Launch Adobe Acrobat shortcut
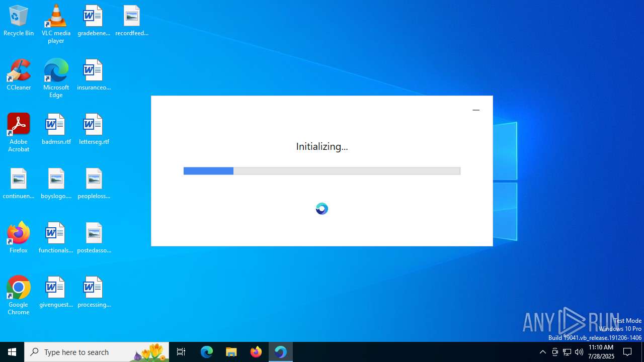The height and width of the screenshot is (362, 644). point(19,133)
